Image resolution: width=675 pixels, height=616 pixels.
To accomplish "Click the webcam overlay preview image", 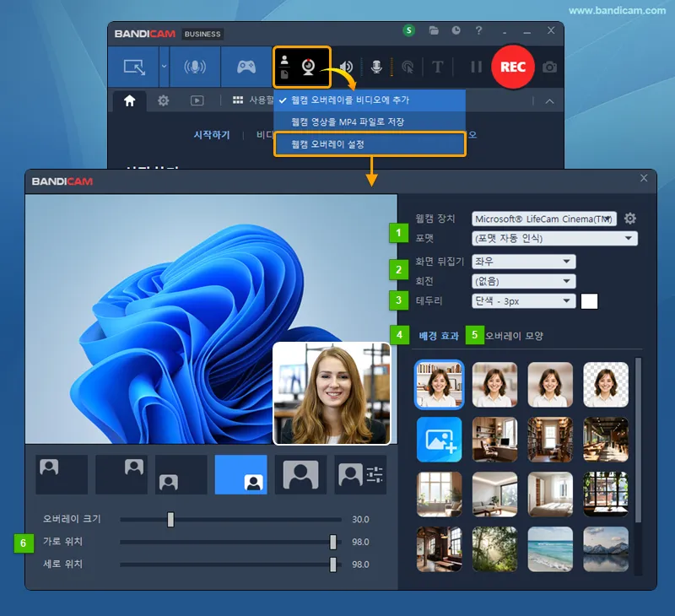I will coord(332,393).
